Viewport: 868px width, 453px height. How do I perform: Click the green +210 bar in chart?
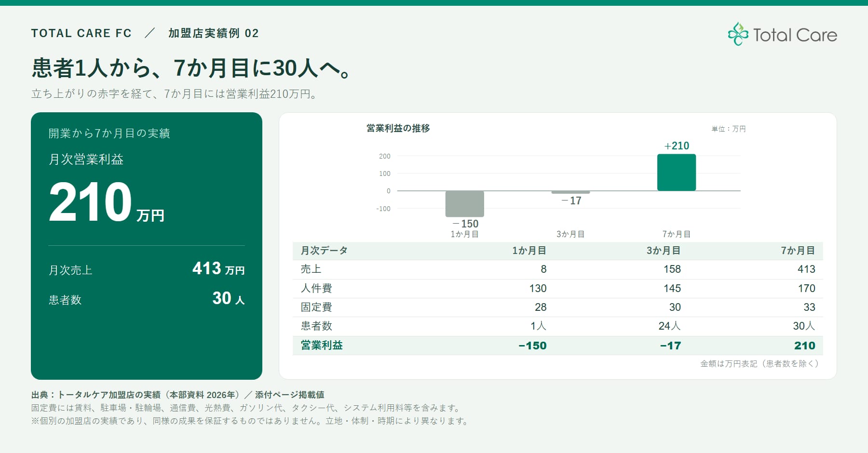(677, 173)
